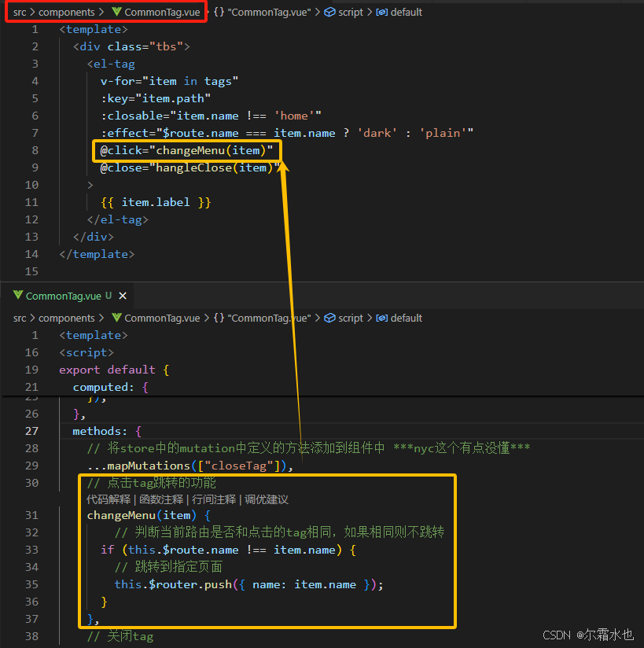Click '@click="changeMenu(item)"' handler
644x648 pixels.
[186, 150]
